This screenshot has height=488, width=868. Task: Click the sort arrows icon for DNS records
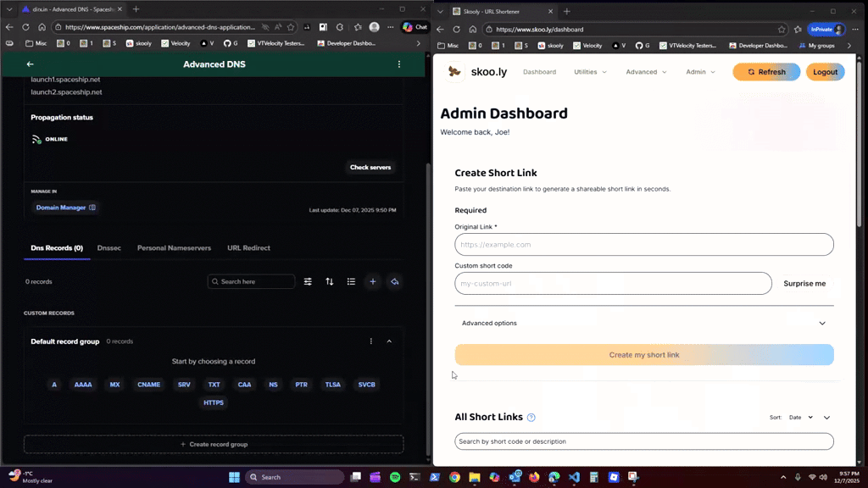[x=330, y=281]
